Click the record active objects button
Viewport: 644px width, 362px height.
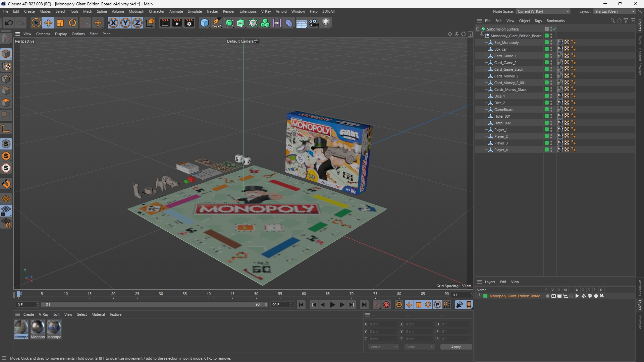377,305
